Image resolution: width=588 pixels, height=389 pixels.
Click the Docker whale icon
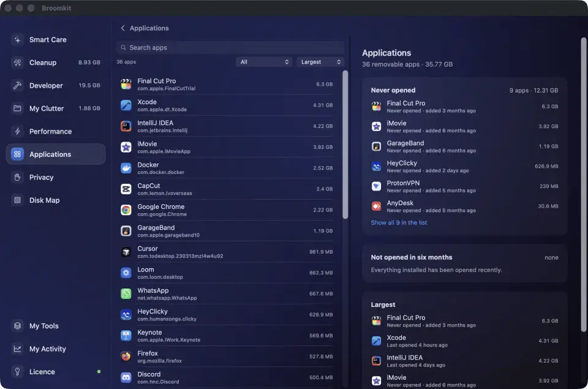coord(126,168)
